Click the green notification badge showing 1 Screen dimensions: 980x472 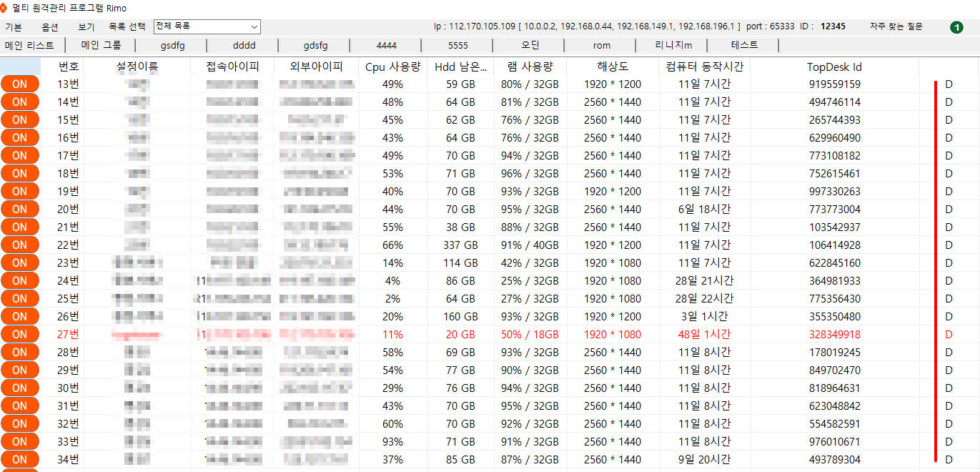[956, 27]
